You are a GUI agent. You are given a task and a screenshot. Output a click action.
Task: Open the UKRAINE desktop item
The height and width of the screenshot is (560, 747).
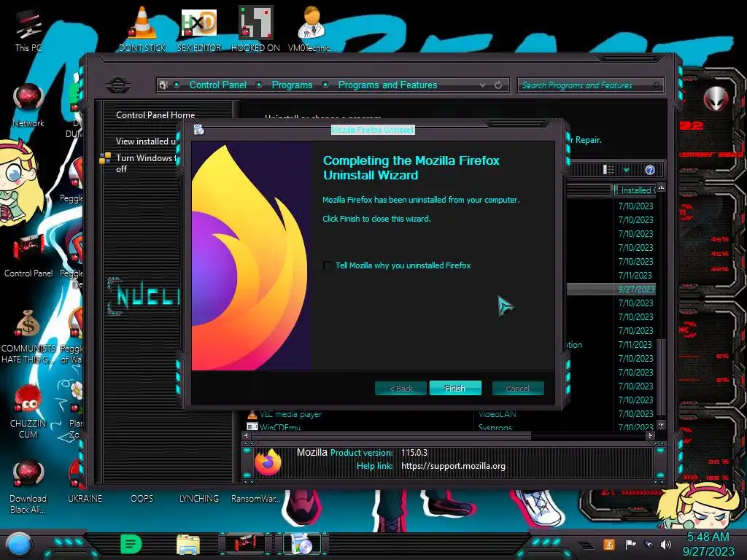click(x=85, y=498)
